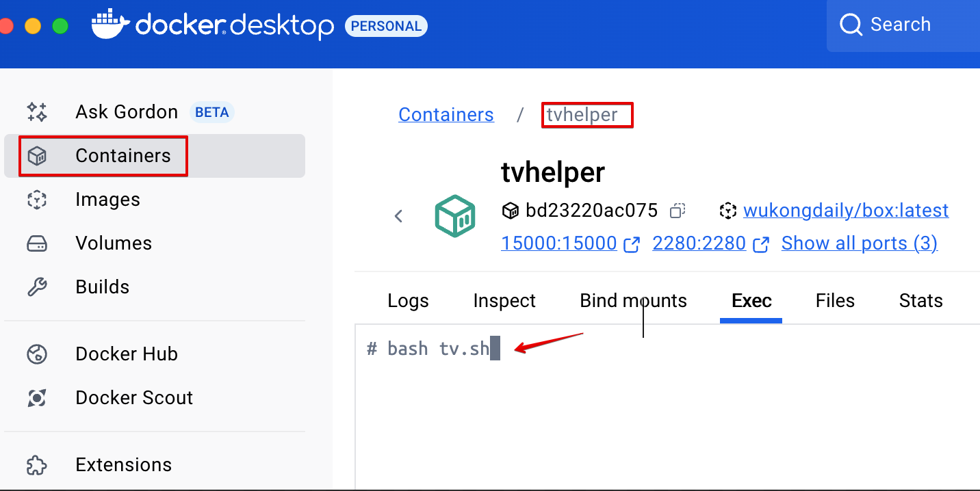The image size is (980, 491).
Task: Click the magnifier icon in Search
Action: (851, 25)
